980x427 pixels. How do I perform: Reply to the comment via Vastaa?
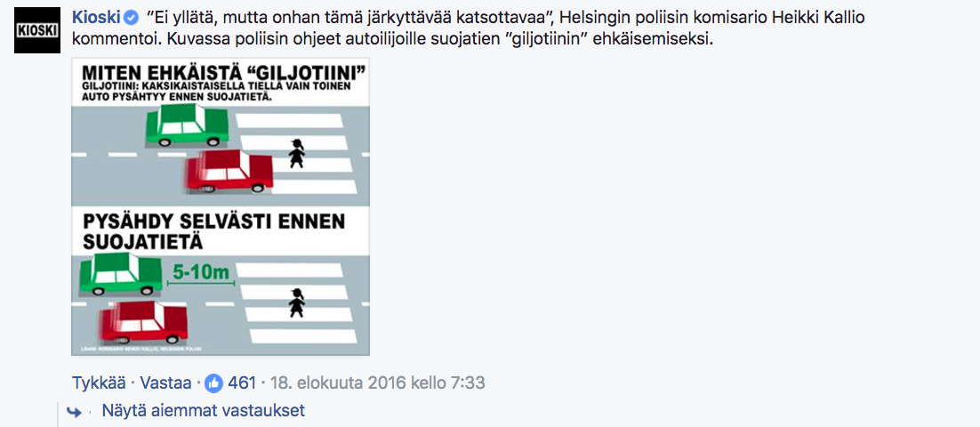point(165,383)
